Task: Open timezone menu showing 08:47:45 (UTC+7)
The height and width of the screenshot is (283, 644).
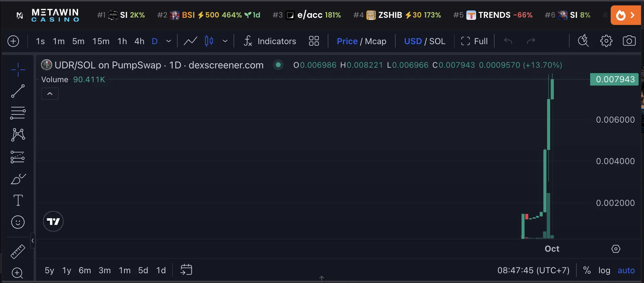Action: point(533,270)
